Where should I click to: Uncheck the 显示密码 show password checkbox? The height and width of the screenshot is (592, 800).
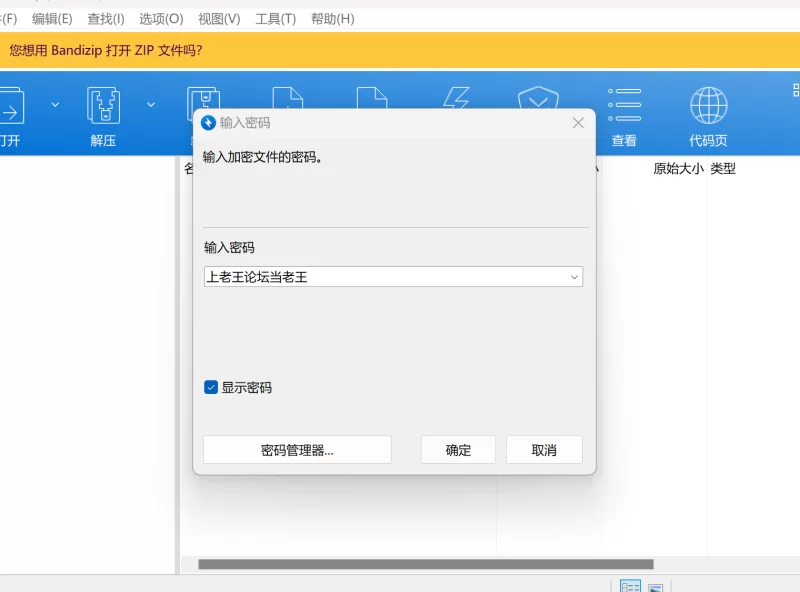[x=211, y=387]
